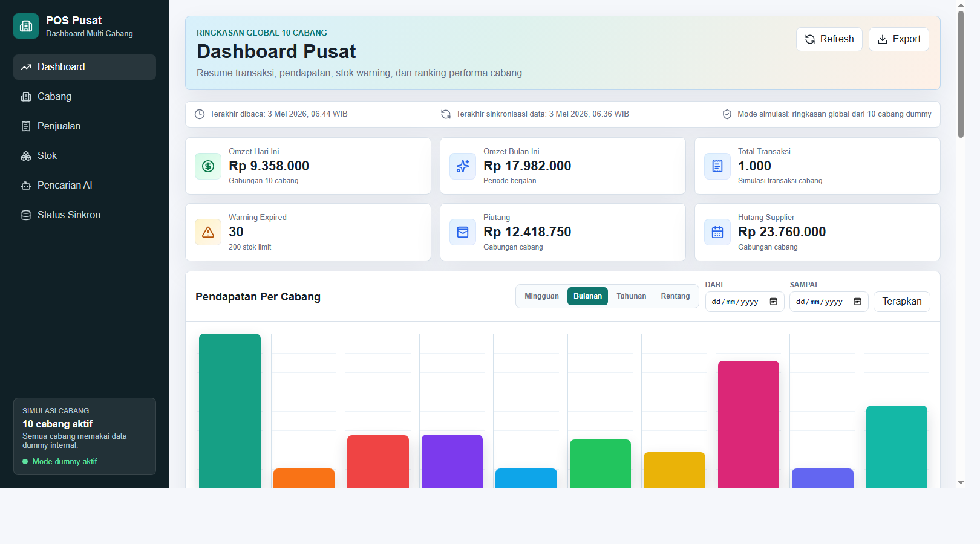Open the DARI date picker calendar icon
980x544 pixels.
[773, 302]
